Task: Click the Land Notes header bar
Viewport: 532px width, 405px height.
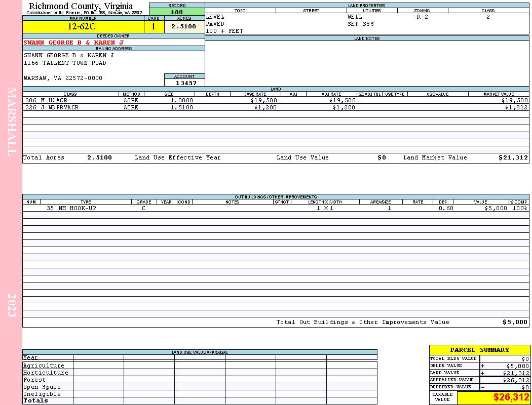Action: 367,38
